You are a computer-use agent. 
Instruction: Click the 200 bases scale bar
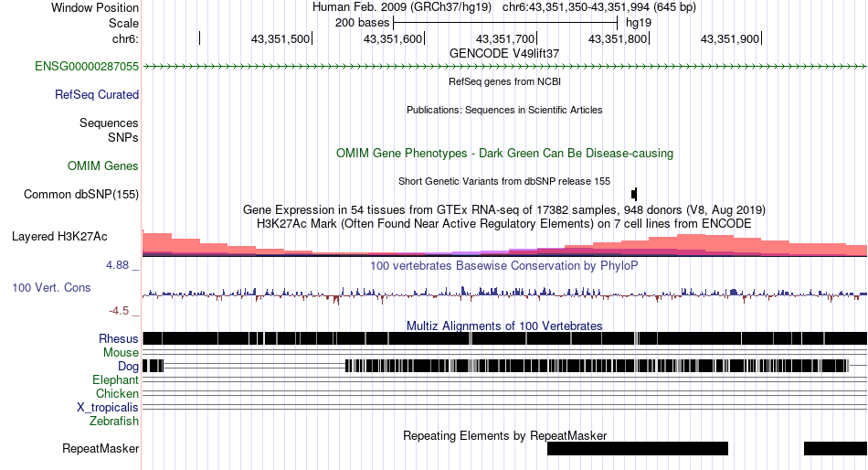(505, 23)
